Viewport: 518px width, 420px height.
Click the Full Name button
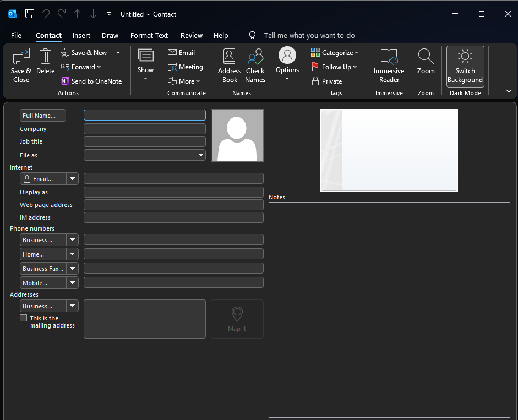pyautogui.click(x=42, y=116)
